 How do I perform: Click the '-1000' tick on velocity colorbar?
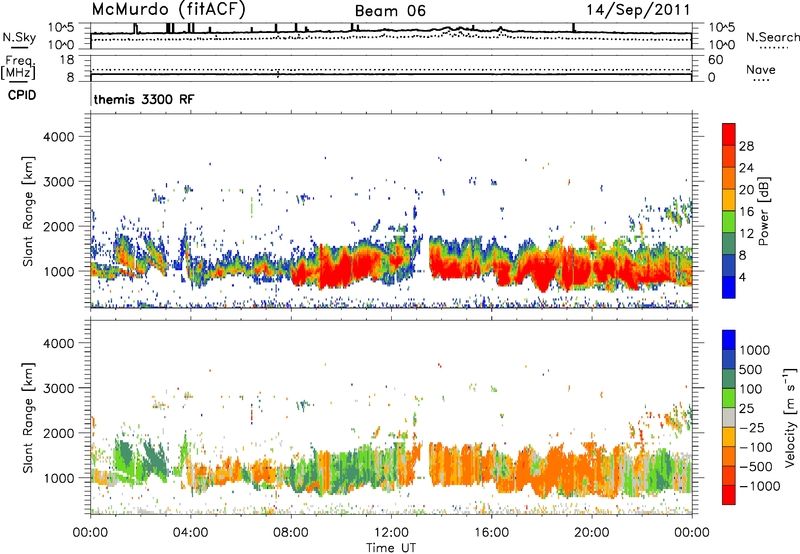coord(760,486)
